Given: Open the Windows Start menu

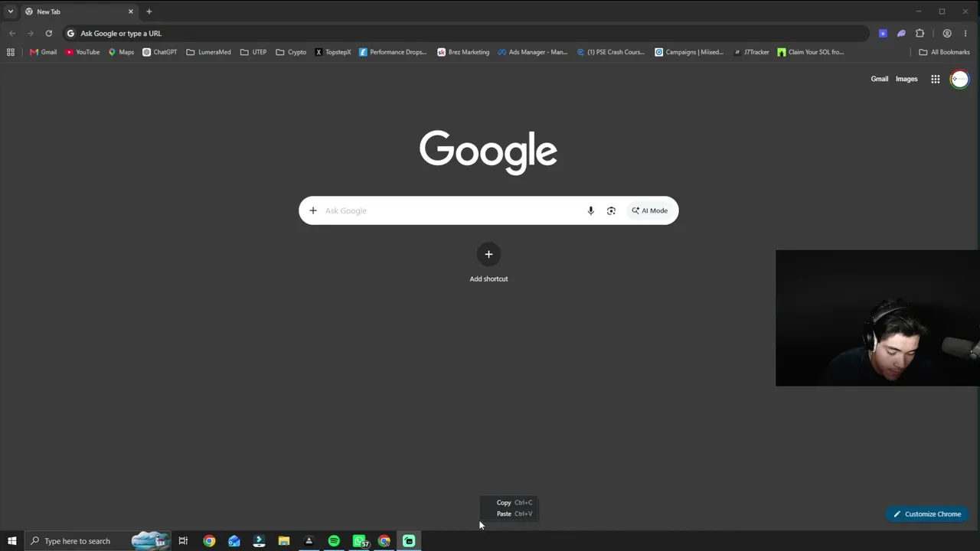Looking at the screenshot, I should pyautogui.click(x=11, y=541).
